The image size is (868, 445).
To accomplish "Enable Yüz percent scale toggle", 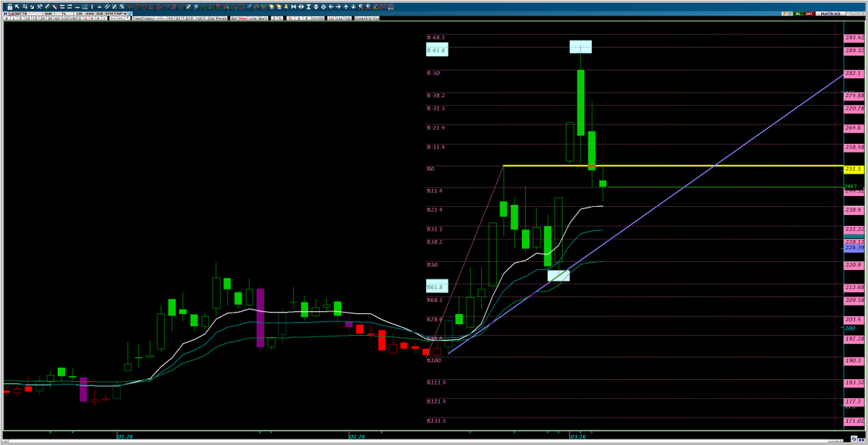I will [347, 18].
